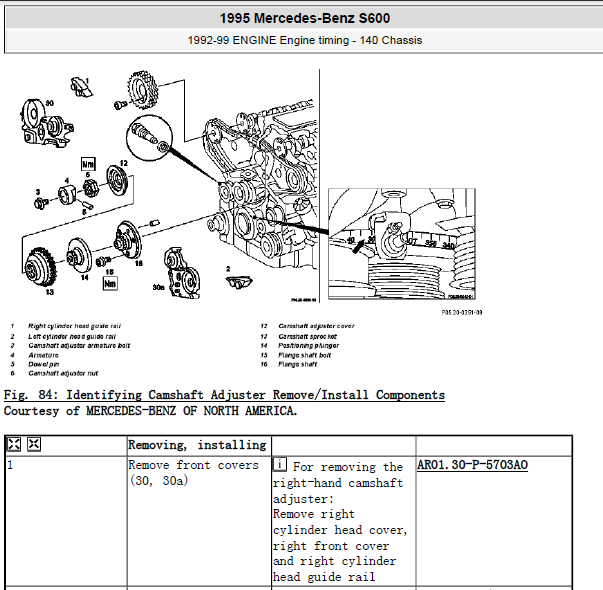Click the 'Remove front covers (30, 30a)' cell

tap(199, 521)
